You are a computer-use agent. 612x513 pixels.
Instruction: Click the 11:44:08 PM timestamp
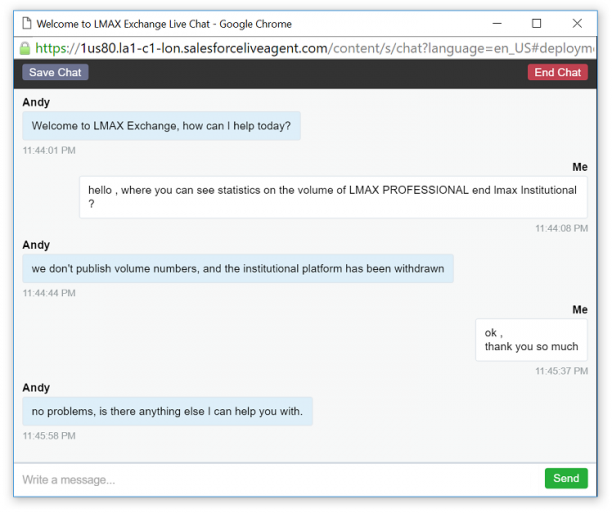tap(561, 228)
